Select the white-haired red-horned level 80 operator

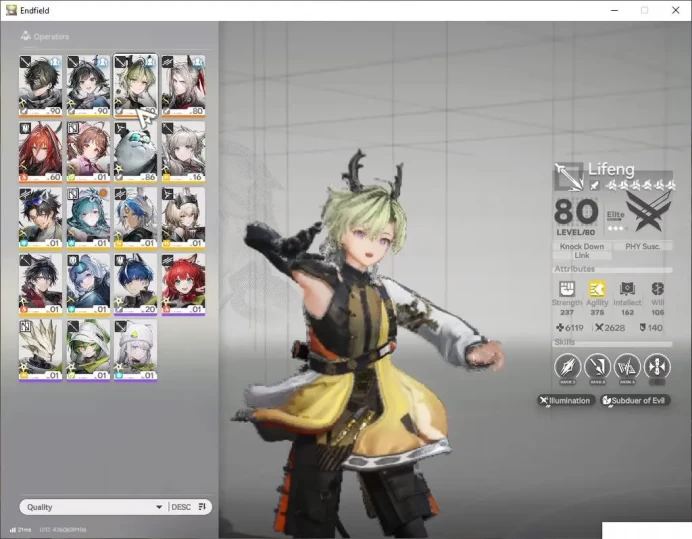tap(183, 86)
